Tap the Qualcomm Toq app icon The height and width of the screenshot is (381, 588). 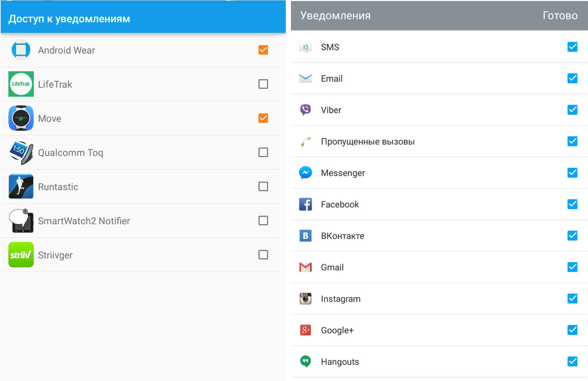pyautogui.click(x=21, y=152)
